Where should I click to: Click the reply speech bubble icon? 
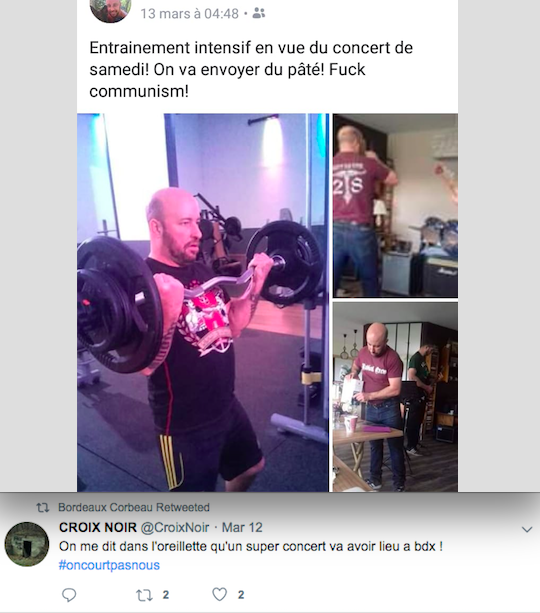click(x=69, y=595)
